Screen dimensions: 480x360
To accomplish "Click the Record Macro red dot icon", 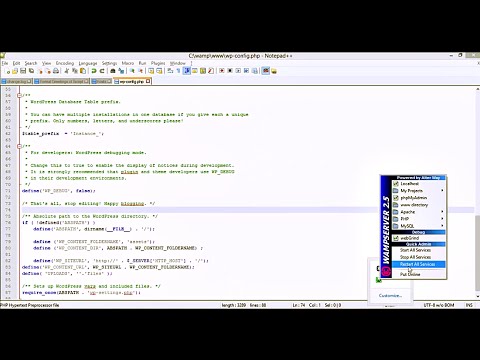I will tap(222, 71).
